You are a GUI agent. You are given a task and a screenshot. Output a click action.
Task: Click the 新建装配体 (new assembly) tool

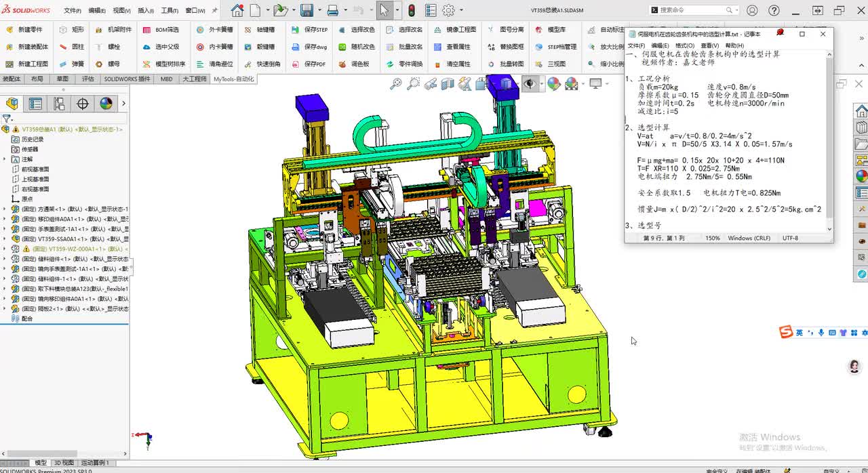click(27, 47)
